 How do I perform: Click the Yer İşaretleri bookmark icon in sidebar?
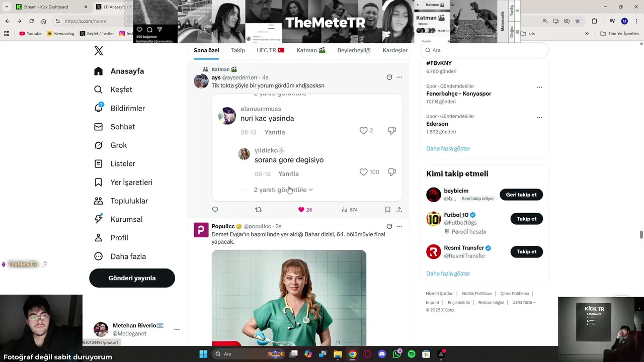point(99,183)
